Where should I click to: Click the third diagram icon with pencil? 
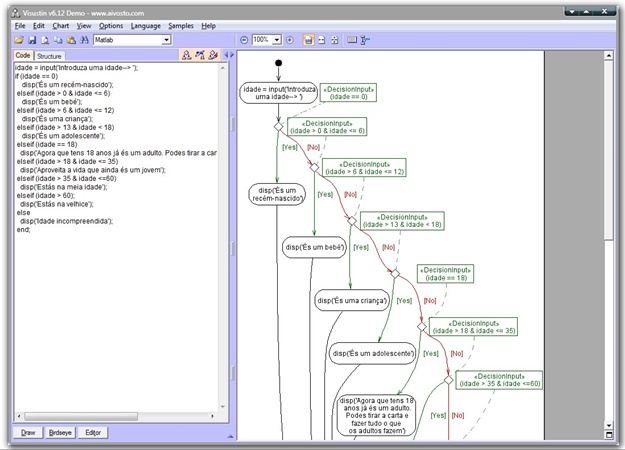(x=213, y=55)
